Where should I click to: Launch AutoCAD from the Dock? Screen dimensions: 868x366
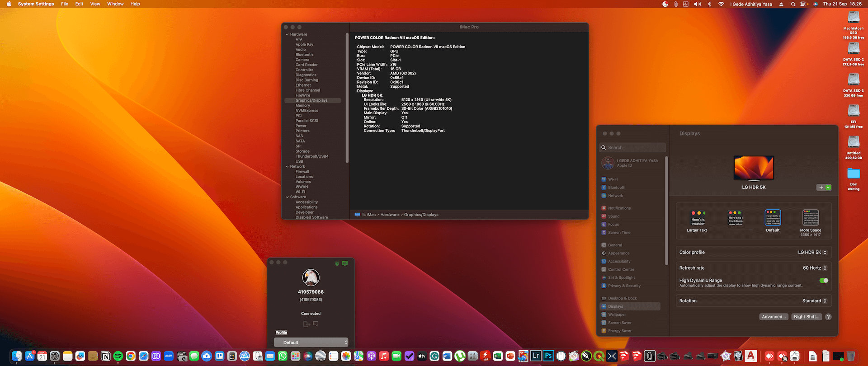(x=751, y=356)
